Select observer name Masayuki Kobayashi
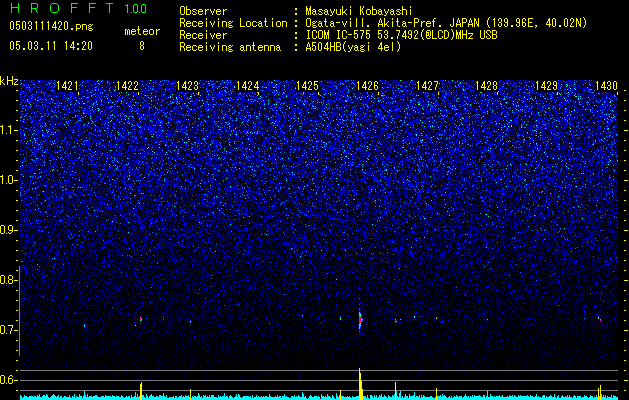The width and height of the screenshot is (629, 400). 359,11
